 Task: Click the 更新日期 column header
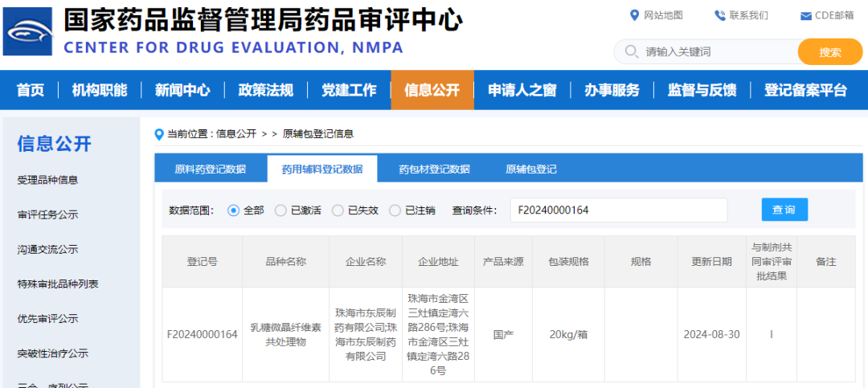pyautogui.click(x=711, y=262)
